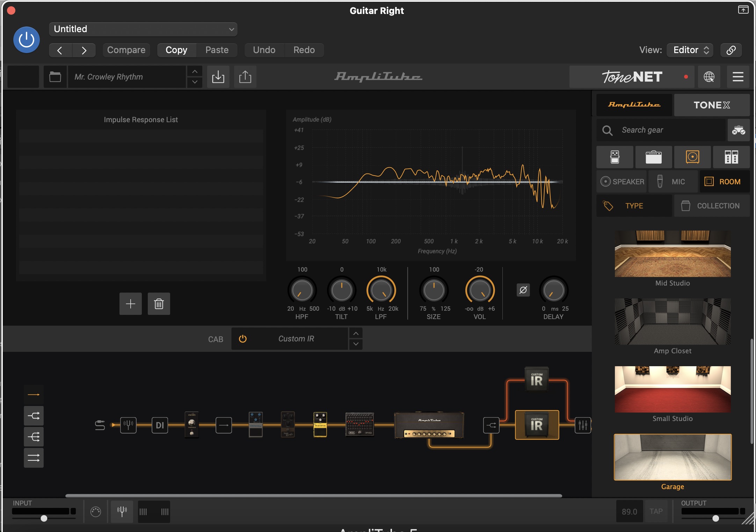Viewport: 756px width, 532px height.
Task: Click the SIZE knob
Action: point(434,290)
